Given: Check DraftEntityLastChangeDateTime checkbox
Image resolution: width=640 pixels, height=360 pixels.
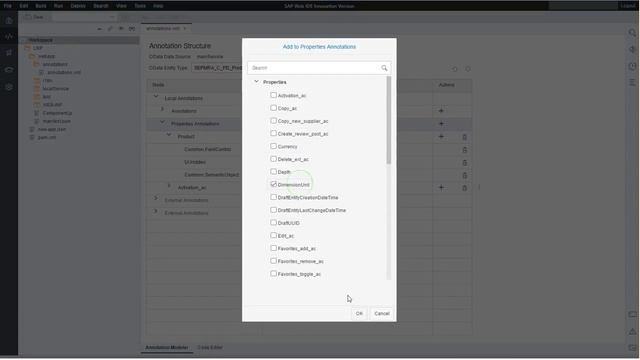Looking at the screenshot, I should 273,210.
